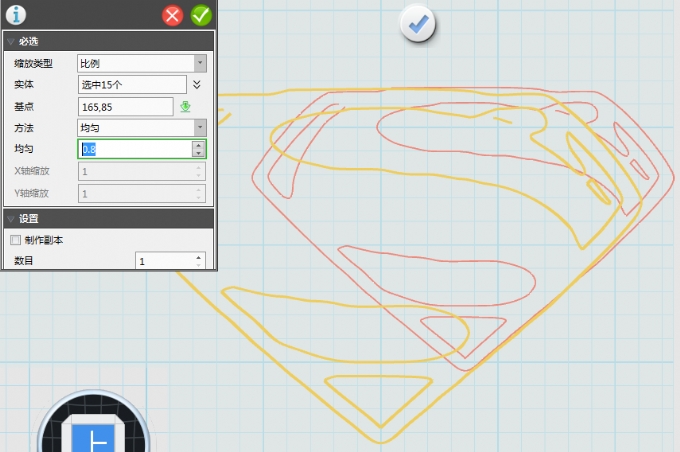Click the 缩放类型 label
The width and height of the screenshot is (680, 452).
[33, 63]
